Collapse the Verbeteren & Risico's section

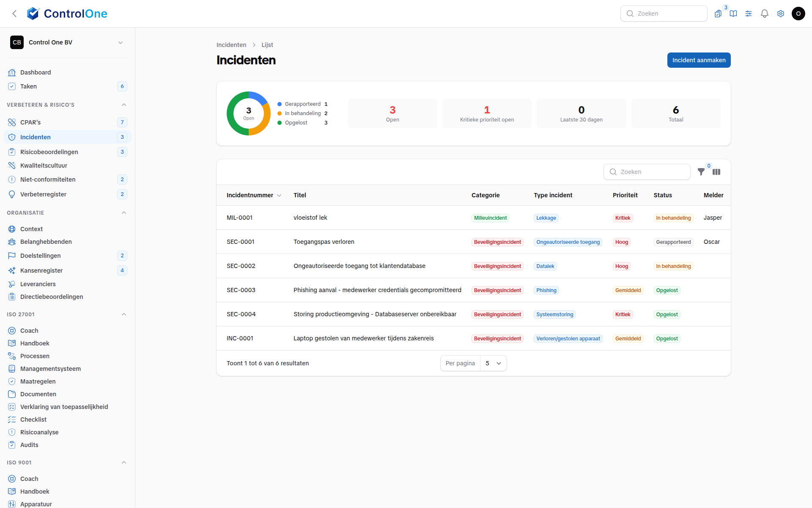click(124, 105)
